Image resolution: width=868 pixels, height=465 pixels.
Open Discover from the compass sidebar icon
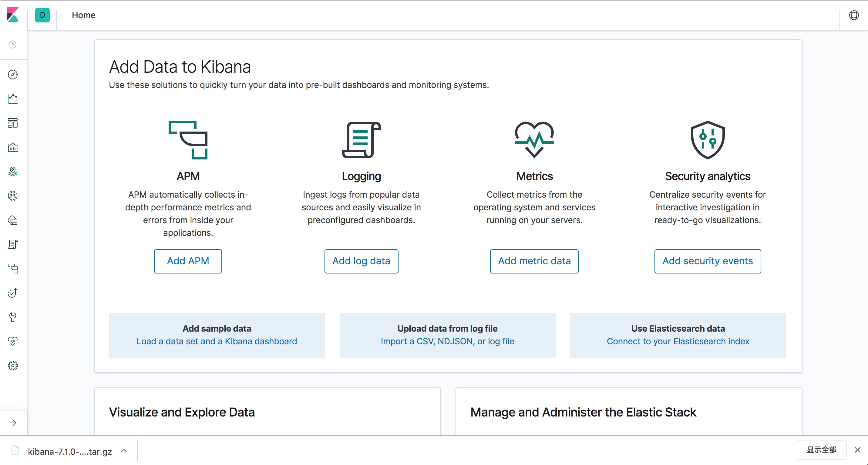tap(13, 74)
